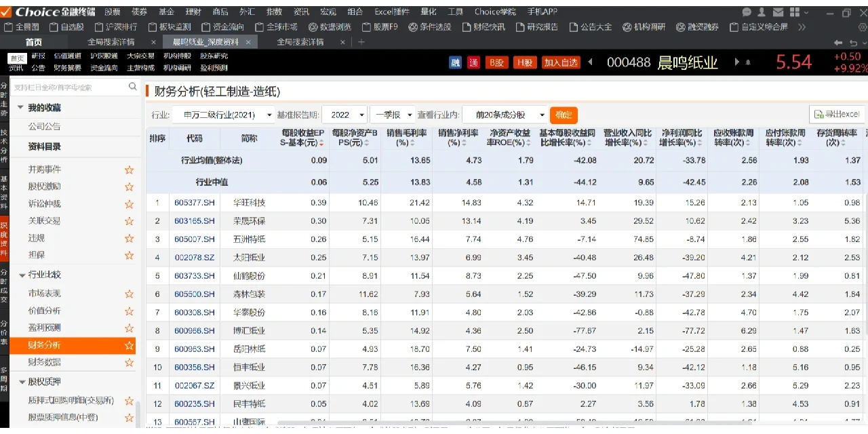868x434 pixels.
Task: Open 沪深排行 from the toolbar
Action: coord(115,27)
